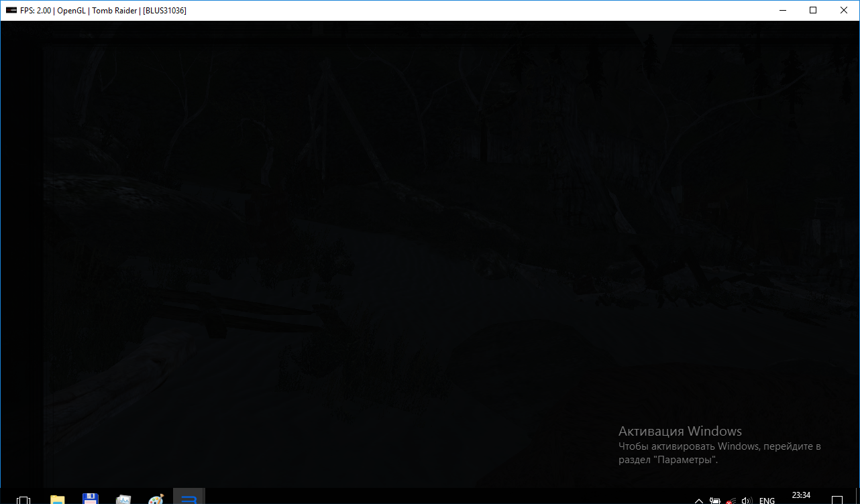Image resolution: width=860 pixels, height=504 pixels.
Task: Switch the ENG input language
Action: (x=767, y=500)
